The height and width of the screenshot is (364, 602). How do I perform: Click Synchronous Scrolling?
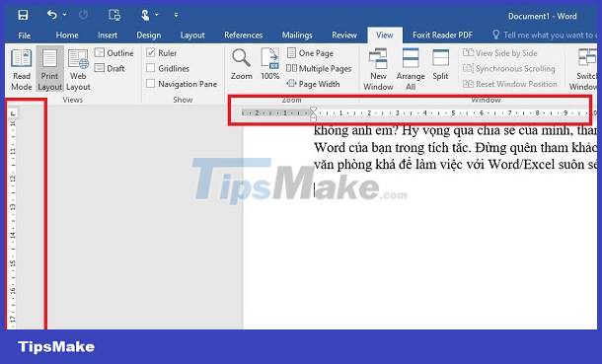pos(509,68)
